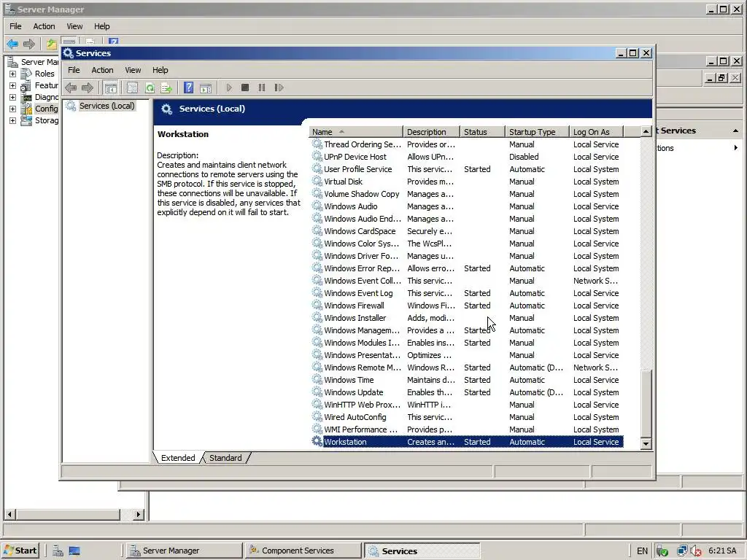The height and width of the screenshot is (560, 747).
Task: Click services list scroll down arrow
Action: click(x=646, y=443)
